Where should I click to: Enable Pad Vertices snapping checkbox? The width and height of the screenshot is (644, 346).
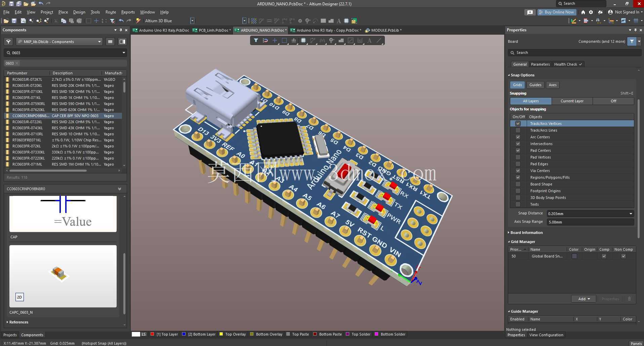point(518,157)
